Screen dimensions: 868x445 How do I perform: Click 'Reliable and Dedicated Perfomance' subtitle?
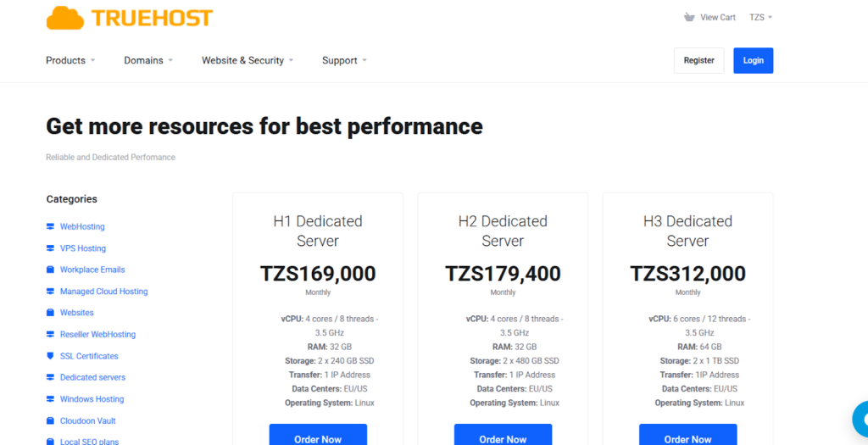tap(111, 157)
